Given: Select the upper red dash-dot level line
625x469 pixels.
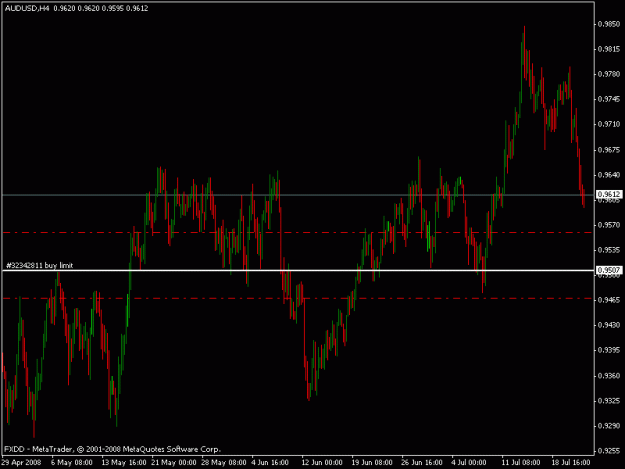Looking at the screenshot, I should coord(298,232).
